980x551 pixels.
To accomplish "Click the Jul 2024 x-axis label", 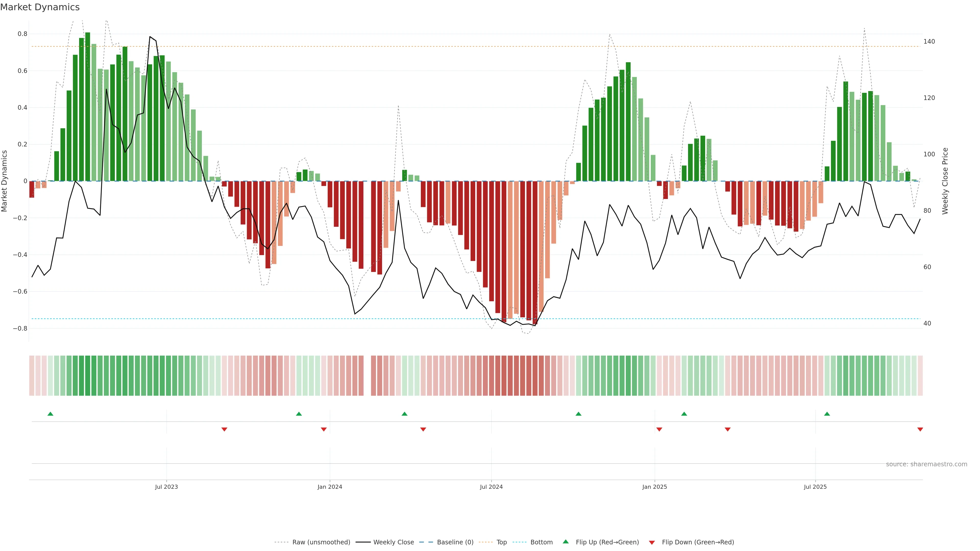I will pyautogui.click(x=491, y=487).
